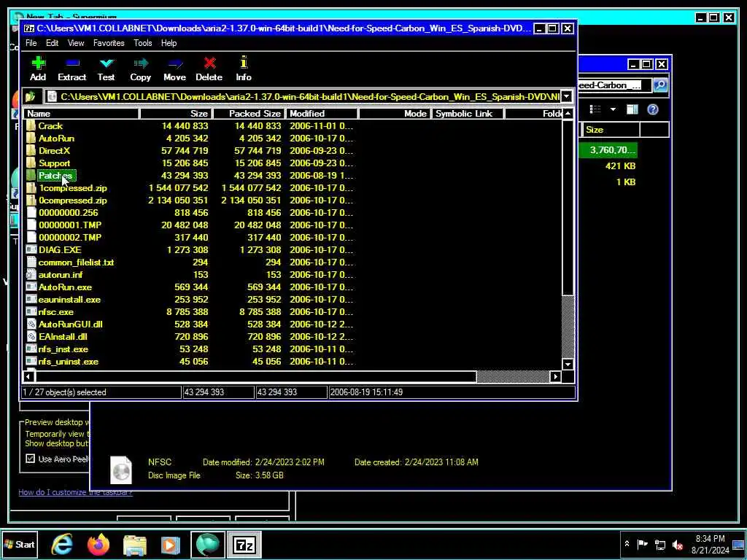The image size is (747, 560).
Task: Click the horizontal scrollbar left arrow
Action: [28, 377]
